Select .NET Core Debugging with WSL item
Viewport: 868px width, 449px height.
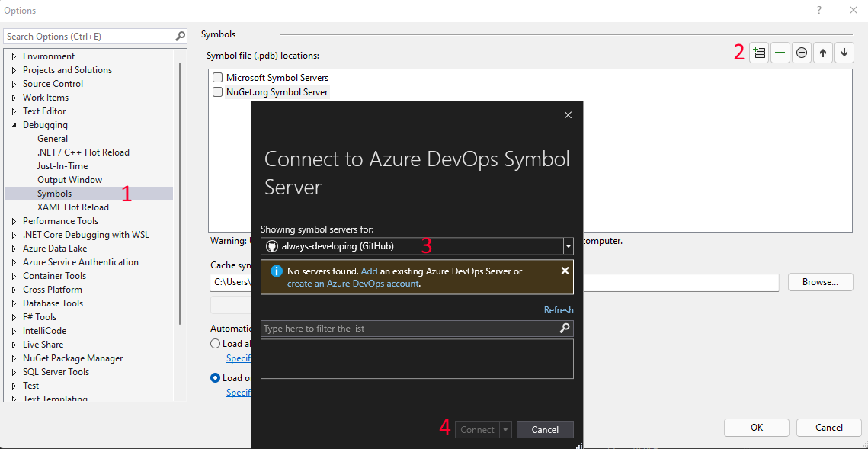86,235
